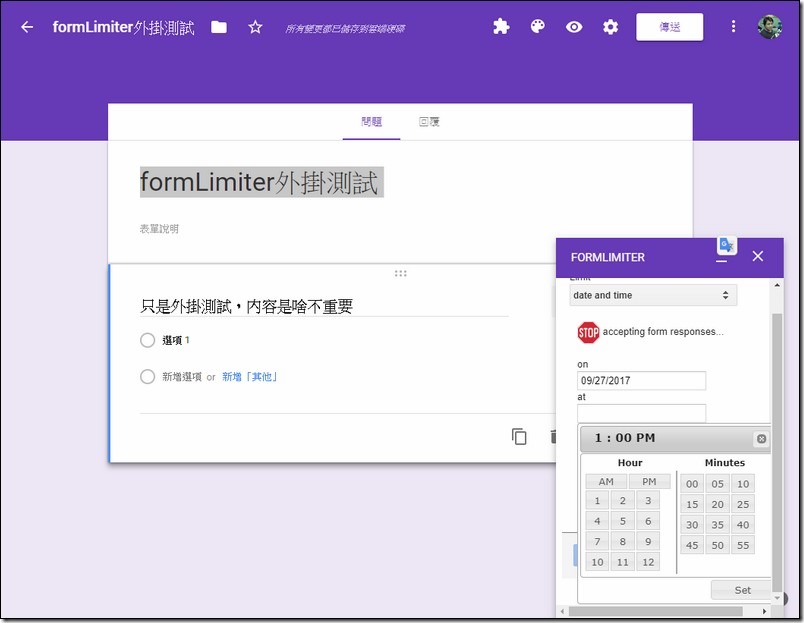Edit the form title formLimiter外掛測試

click(x=262, y=183)
